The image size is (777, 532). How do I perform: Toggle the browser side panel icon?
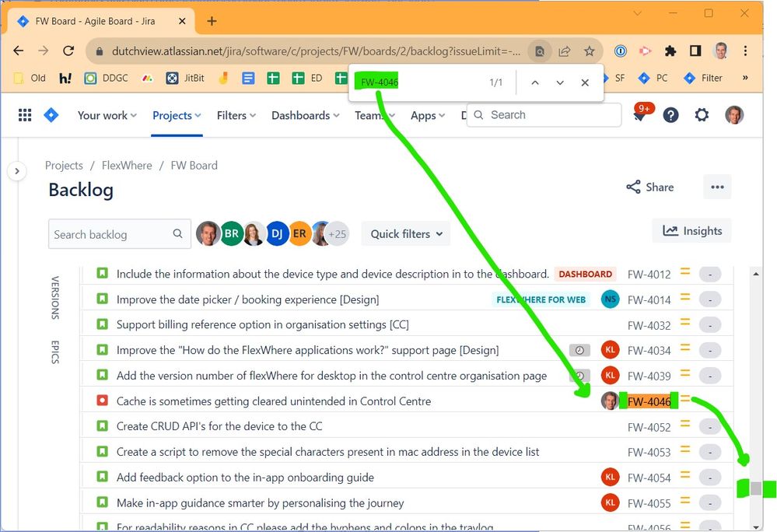[x=695, y=51]
